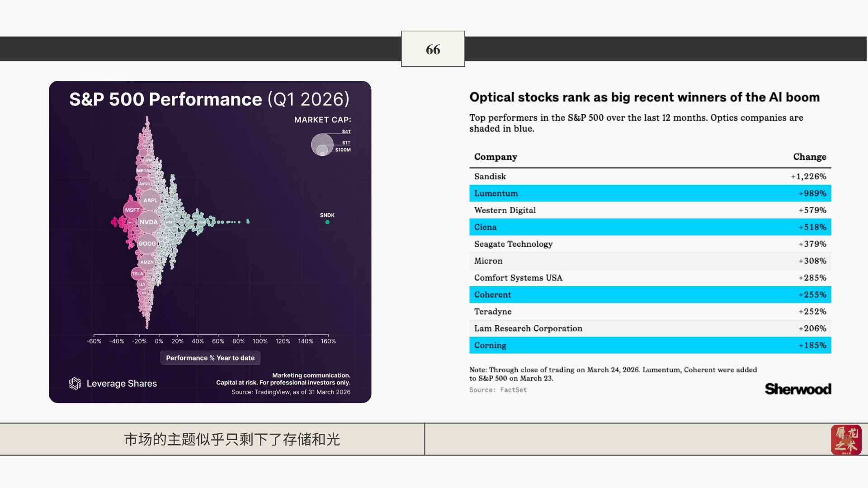Click the TSLA bubble
868x488 pixels.
pyautogui.click(x=137, y=273)
